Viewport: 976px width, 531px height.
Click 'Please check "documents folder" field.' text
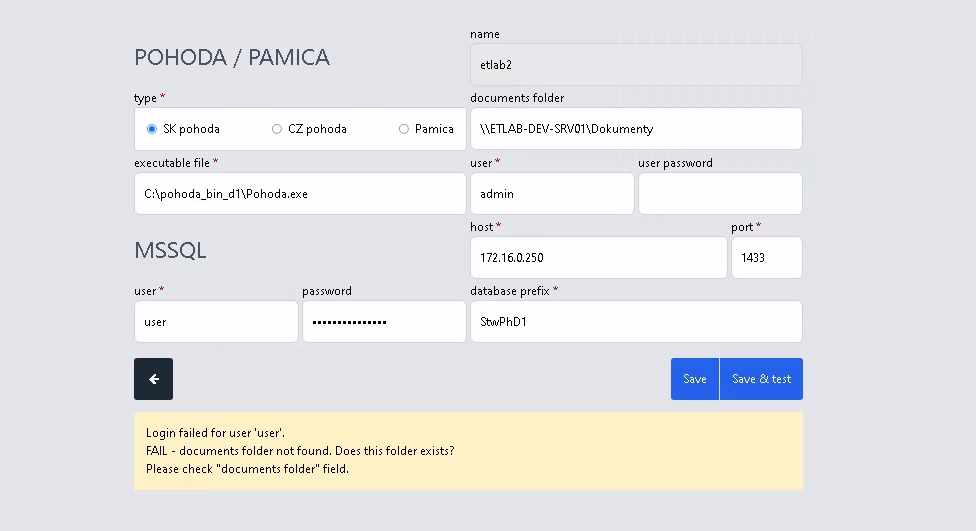[247, 469]
